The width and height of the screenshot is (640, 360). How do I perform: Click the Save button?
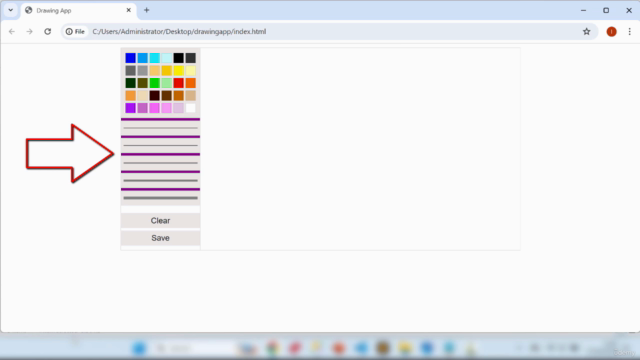pos(160,238)
